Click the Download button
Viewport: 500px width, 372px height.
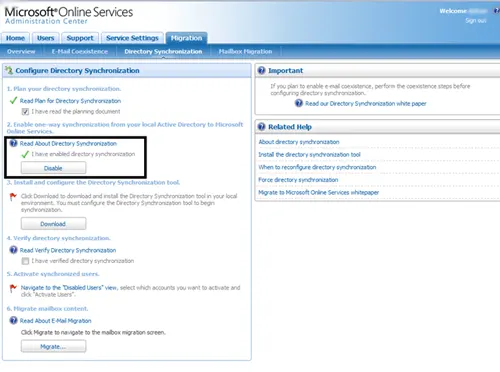point(53,224)
